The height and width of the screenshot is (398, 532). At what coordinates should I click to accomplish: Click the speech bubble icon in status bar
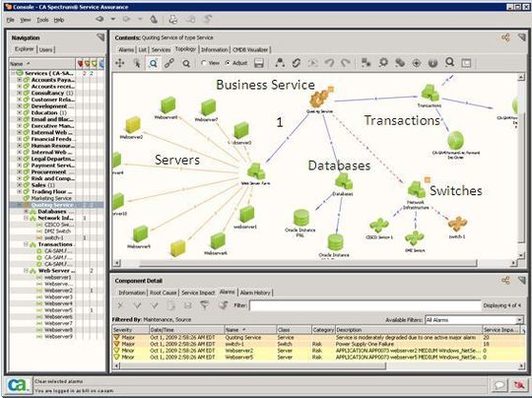(x=499, y=385)
